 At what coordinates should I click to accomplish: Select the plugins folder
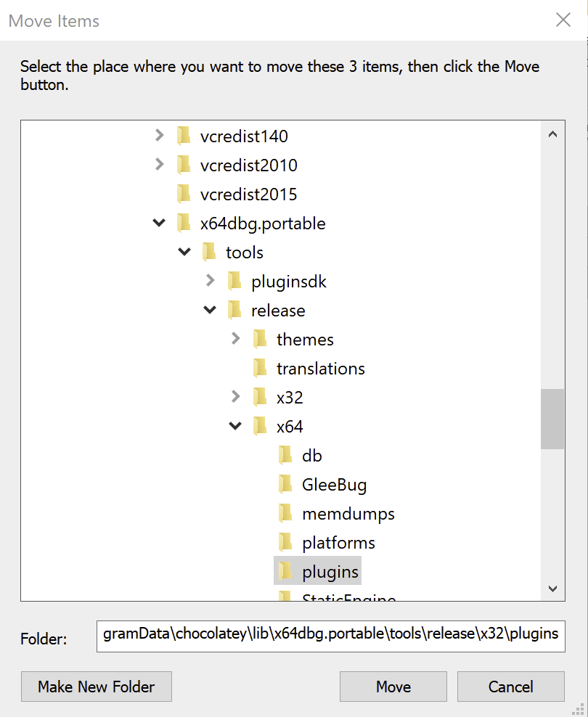point(330,572)
